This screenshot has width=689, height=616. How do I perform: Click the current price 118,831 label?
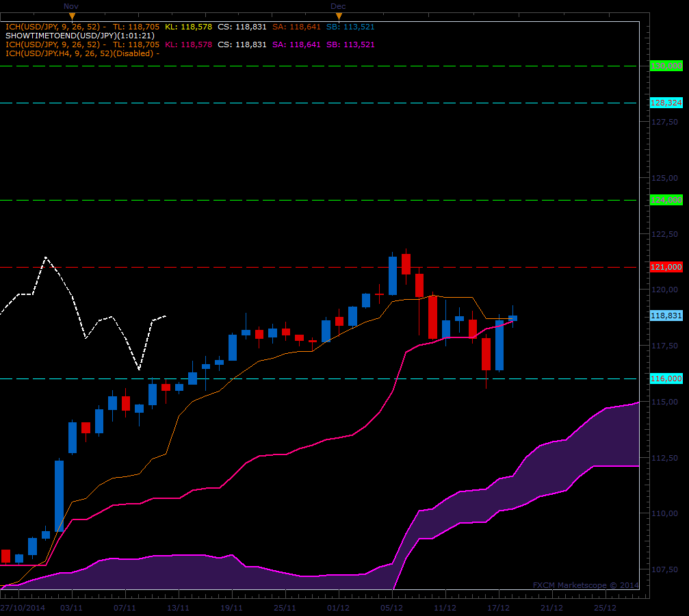point(666,316)
